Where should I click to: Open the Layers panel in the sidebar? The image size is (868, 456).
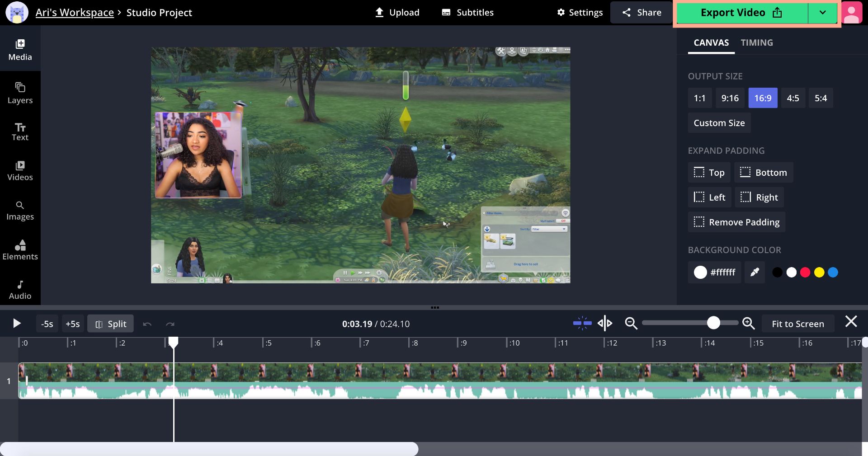[x=20, y=93]
